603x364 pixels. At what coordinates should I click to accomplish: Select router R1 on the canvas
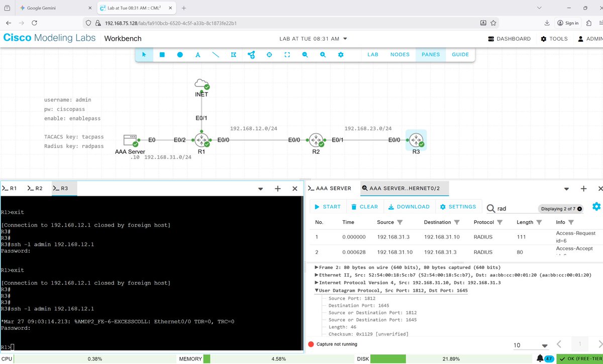click(202, 140)
